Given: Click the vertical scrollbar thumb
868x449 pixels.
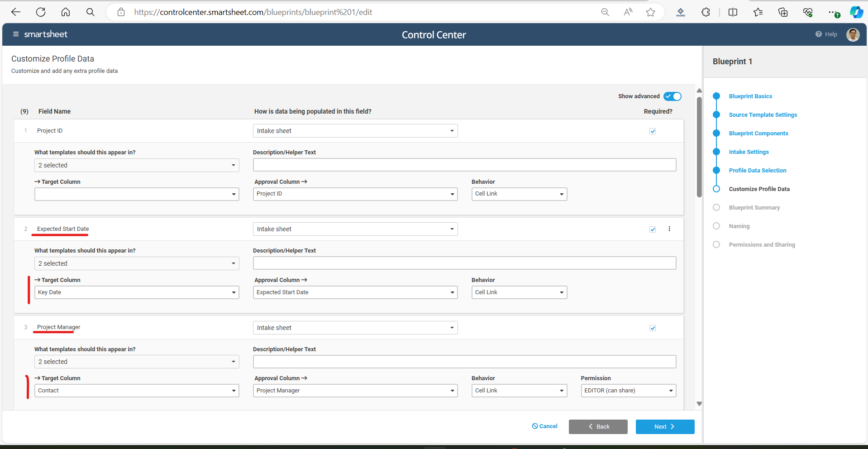Looking at the screenshot, I should pos(699,147).
